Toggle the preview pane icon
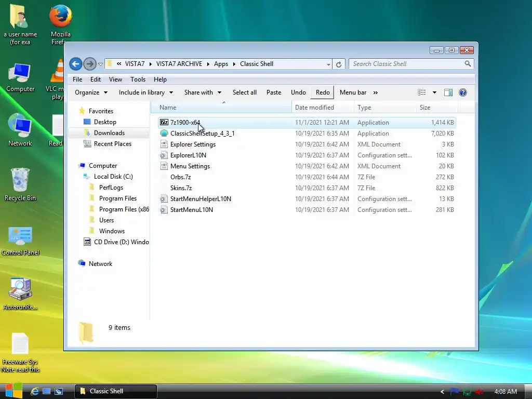Image resolution: width=532 pixels, height=399 pixels. pos(448,92)
